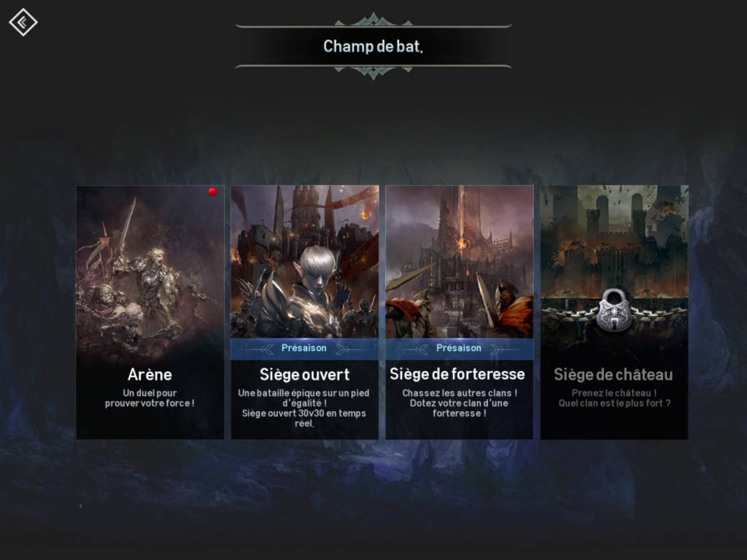Tap the red notification dot on Arène
Viewport: 747px width, 560px height.
212,192
